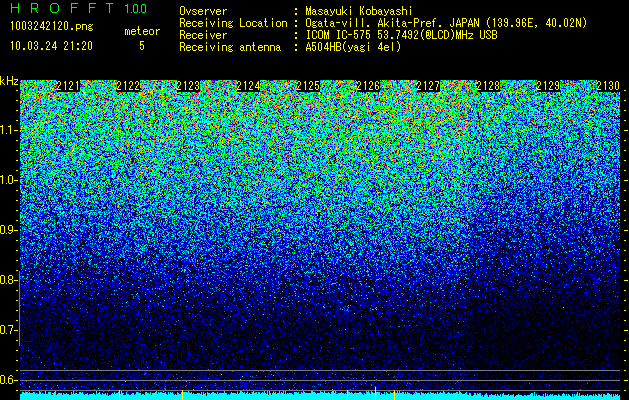Image resolution: width=629 pixels, height=400 pixels.
Task: Select the ICOM IC-575 53.7492 MHz USB text
Action: (x=401, y=35)
